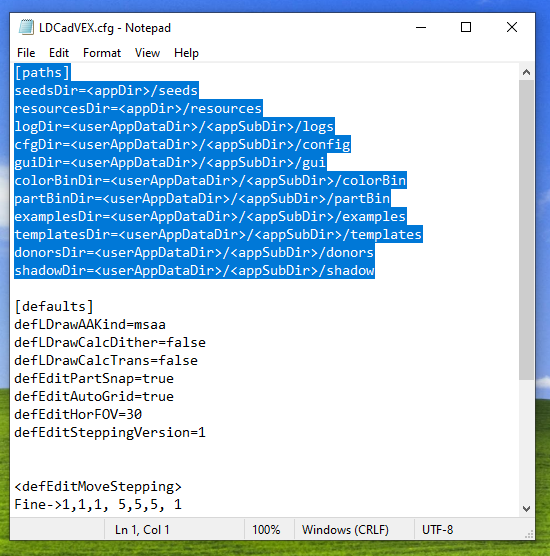
Task: Click the scrollbar track below the thumb
Action: coord(526,440)
